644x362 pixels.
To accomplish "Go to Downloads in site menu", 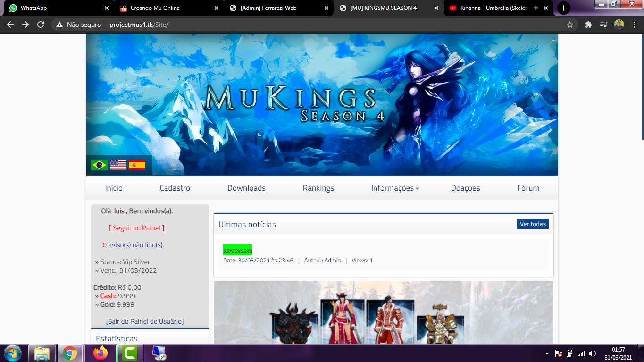I will (x=246, y=188).
